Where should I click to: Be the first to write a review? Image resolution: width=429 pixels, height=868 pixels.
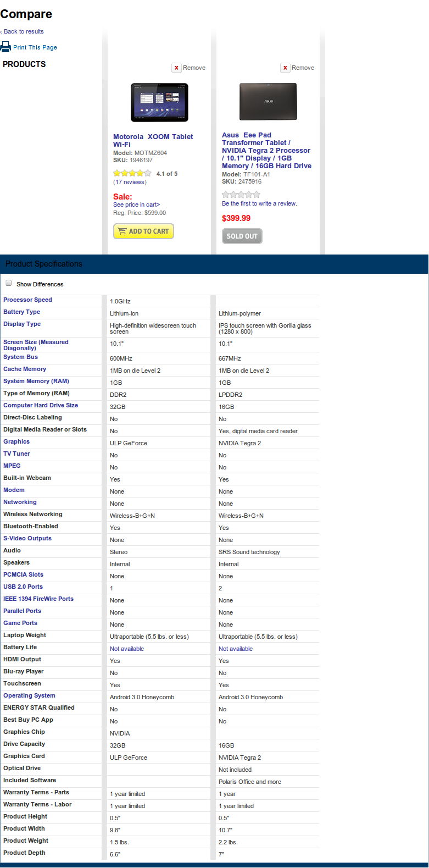[x=259, y=203]
